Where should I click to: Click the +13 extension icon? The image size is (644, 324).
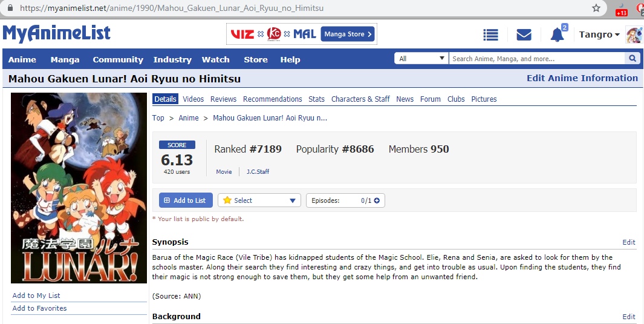622,10
